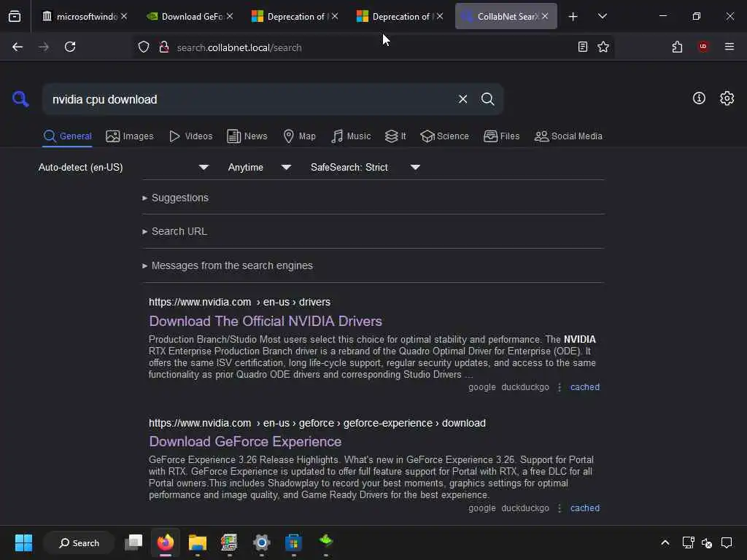Close the CollabNet Search tab
Viewport: 747px width, 560px height.
[544, 16]
